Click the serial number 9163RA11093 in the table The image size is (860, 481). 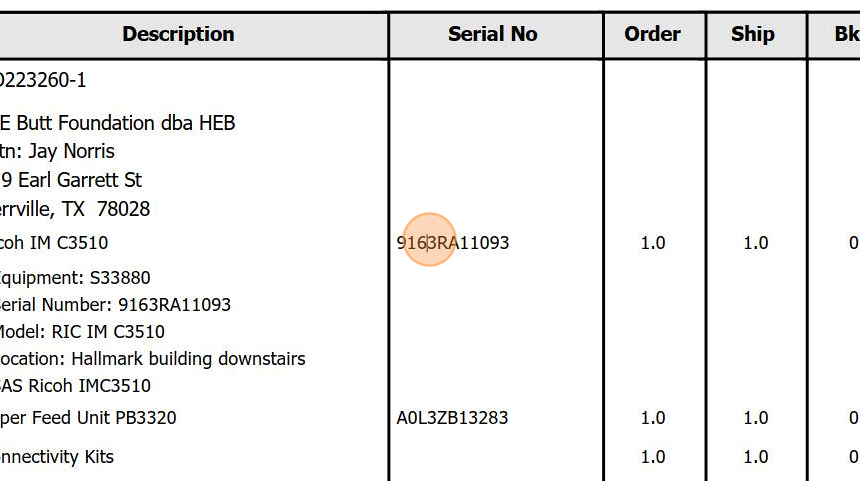tap(452, 242)
